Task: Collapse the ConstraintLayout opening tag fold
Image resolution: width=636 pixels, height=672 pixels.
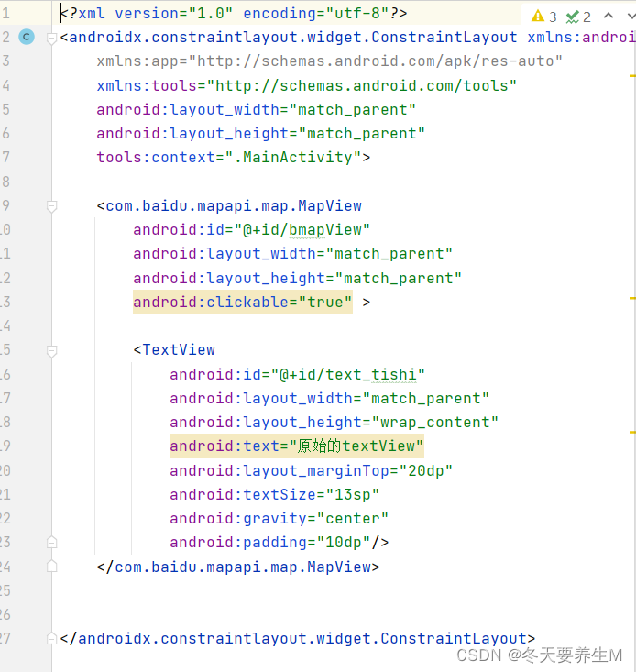Action: (x=51, y=39)
